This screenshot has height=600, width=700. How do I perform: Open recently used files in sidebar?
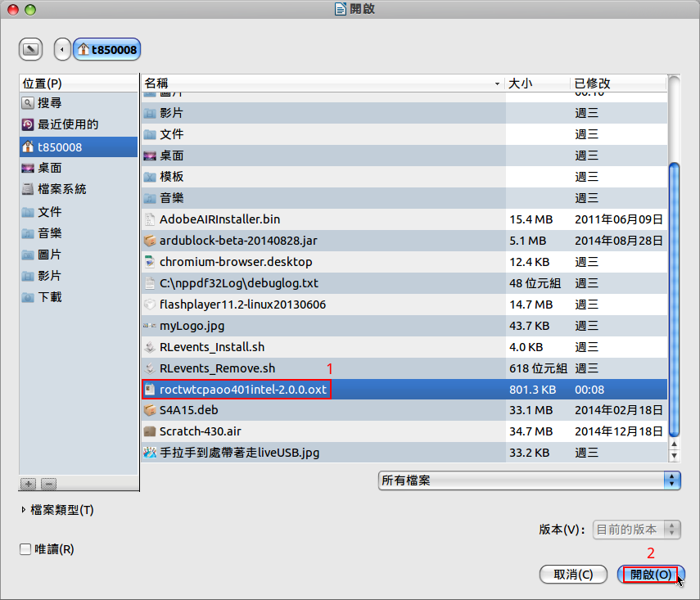coord(68,124)
